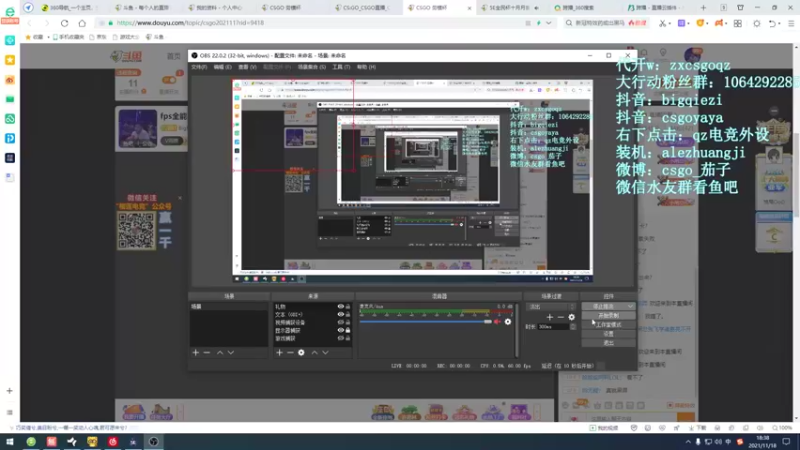Viewport: 800px width, 450px height.
Task: Toggle visibility of the 文本 (GDI+) source
Action: click(x=340, y=314)
